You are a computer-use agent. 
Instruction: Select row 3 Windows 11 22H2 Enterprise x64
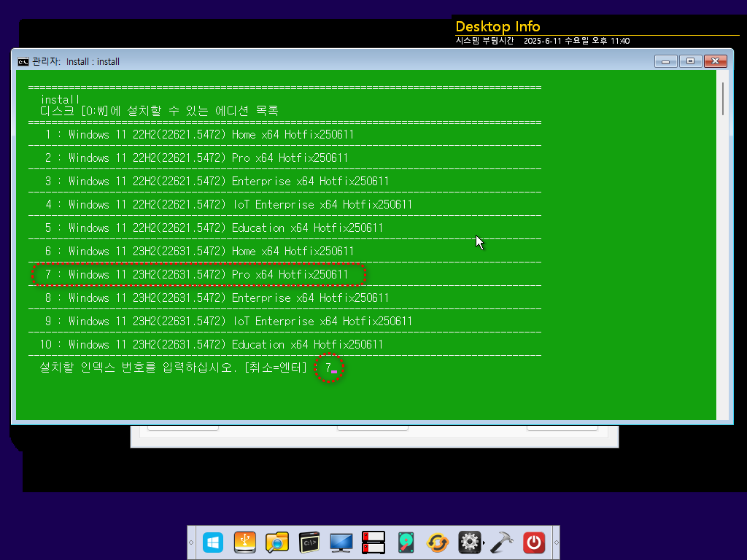pyautogui.click(x=217, y=182)
